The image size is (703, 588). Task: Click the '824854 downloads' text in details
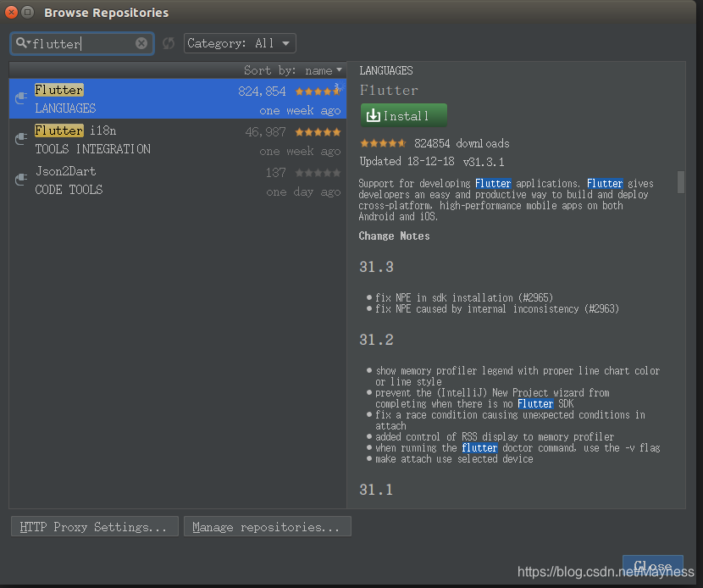462,143
